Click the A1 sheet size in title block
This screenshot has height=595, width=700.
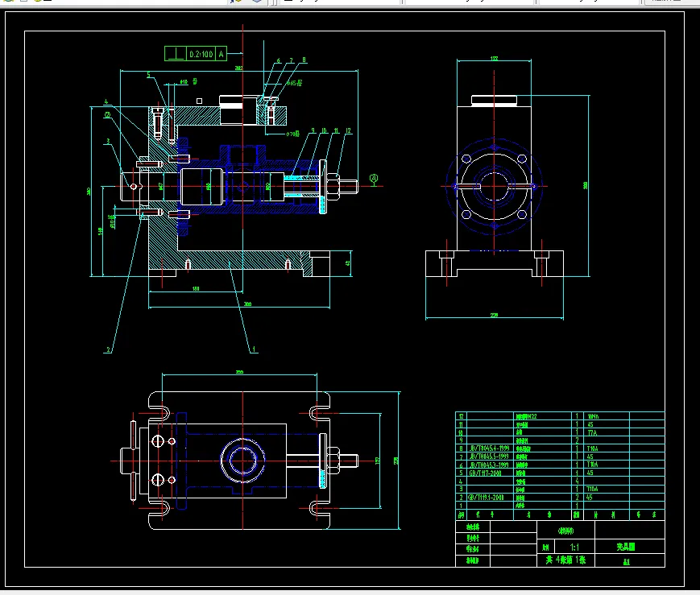tap(627, 562)
